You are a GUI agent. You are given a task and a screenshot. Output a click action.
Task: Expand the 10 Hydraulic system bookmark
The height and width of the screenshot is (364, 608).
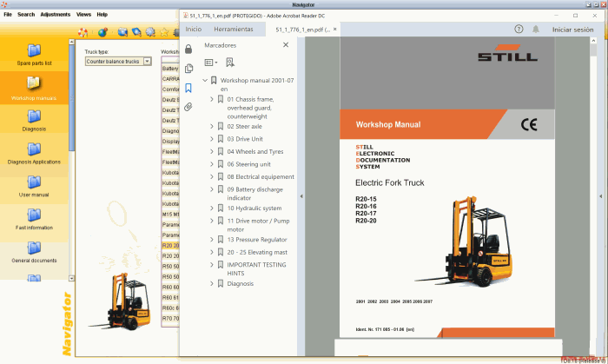point(212,208)
